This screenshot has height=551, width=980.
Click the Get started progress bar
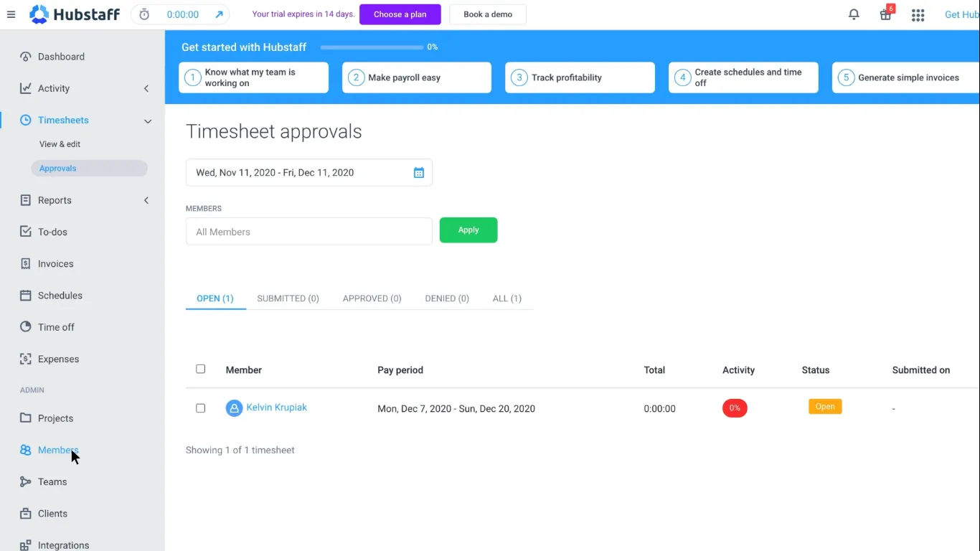372,47
